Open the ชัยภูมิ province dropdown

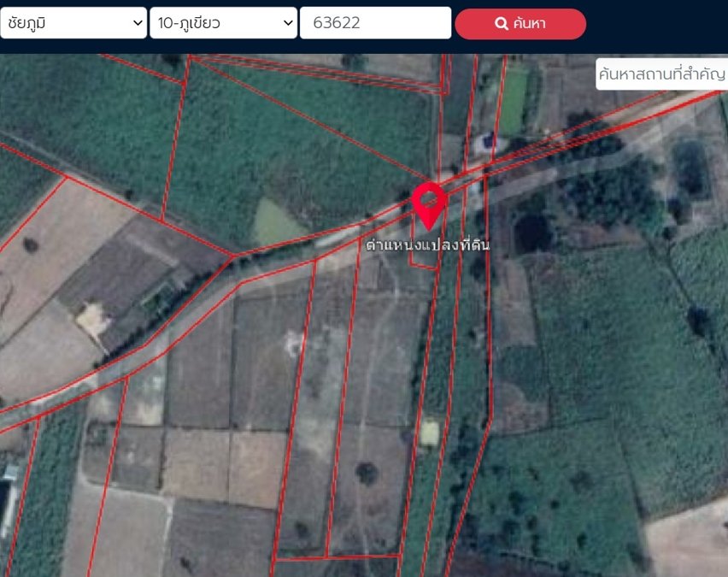[x=73, y=23]
